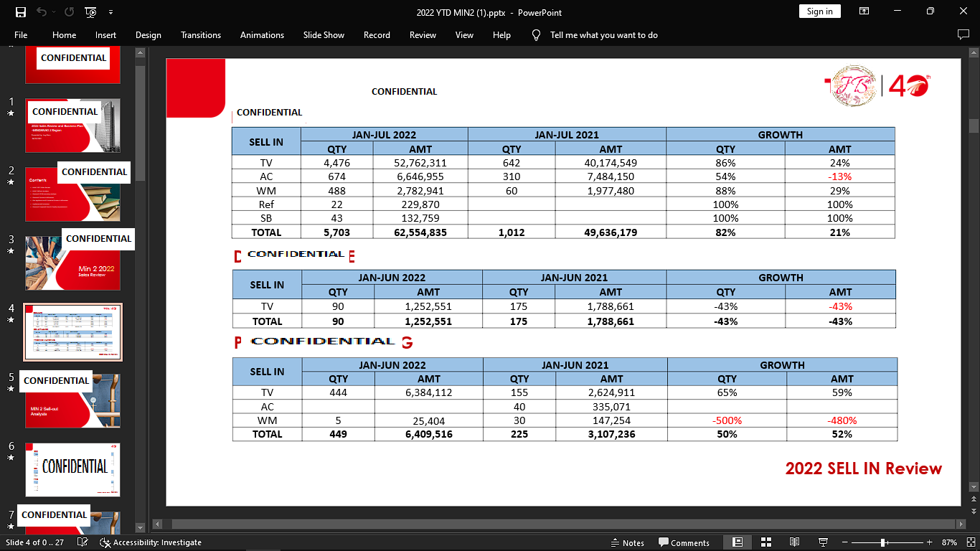Open the Record tab

pos(377,34)
